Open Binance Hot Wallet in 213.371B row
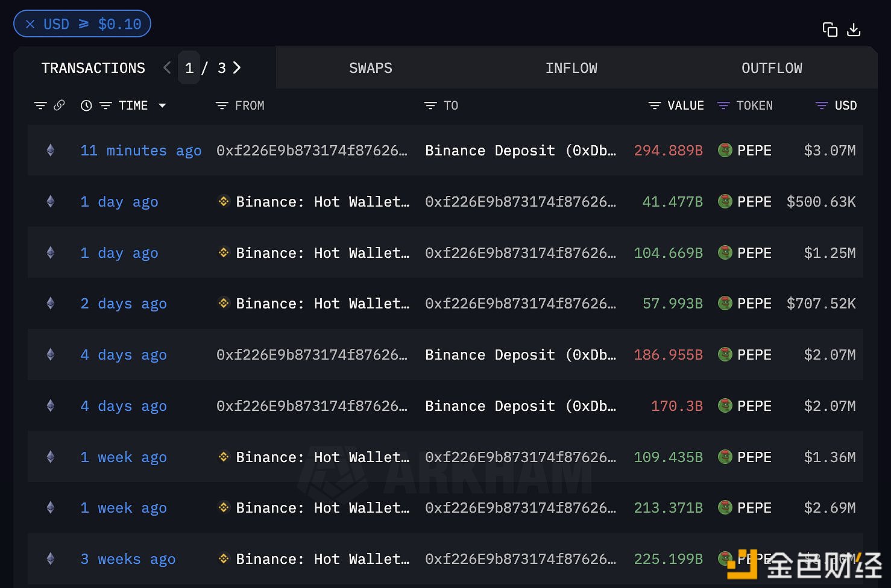This screenshot has width=891, height=588. [x=323, y=508]
